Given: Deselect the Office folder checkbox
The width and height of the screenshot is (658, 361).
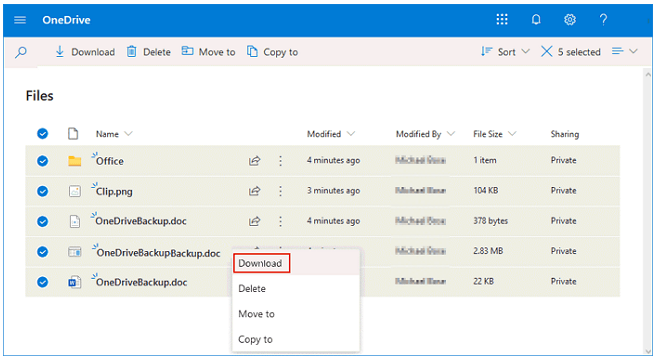Looking at the screenshot, I should (42, 161).
